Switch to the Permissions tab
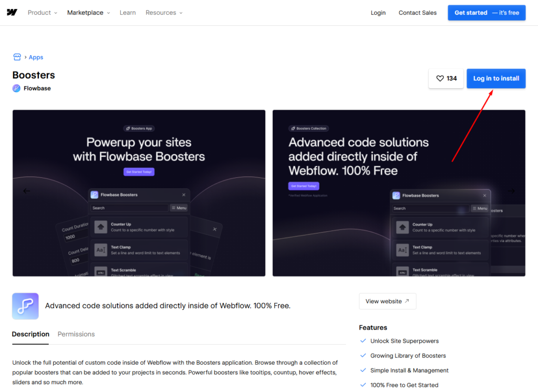Viewport: 538px width, 392px height. [x=76, y=334]
